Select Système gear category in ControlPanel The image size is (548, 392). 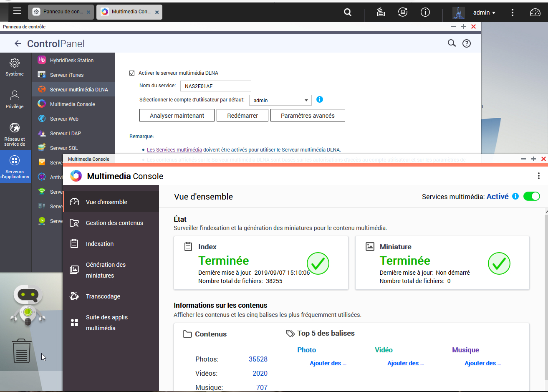coord(15,67)
